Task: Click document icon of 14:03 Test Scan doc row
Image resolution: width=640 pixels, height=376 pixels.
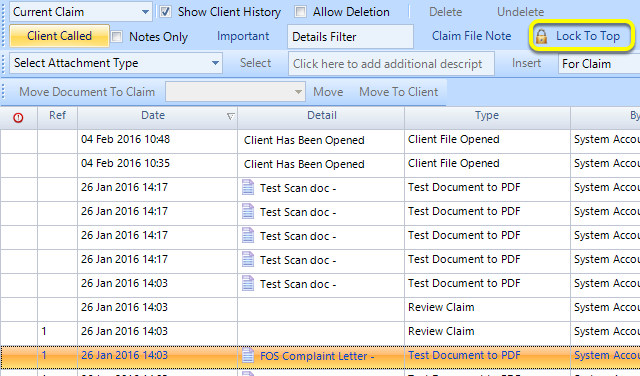Action: tap(248, 283)
